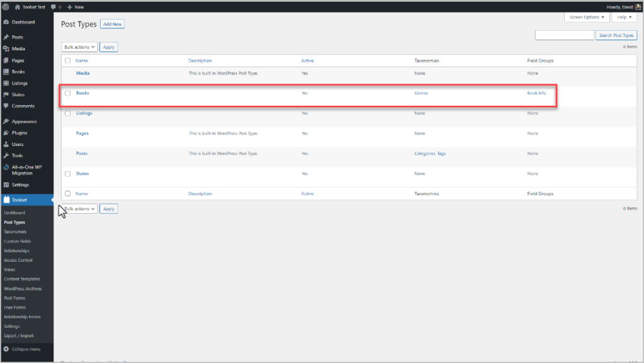Open Relationships in Toolset submenu
Screen dimensions: 644x363
(16, 250)
